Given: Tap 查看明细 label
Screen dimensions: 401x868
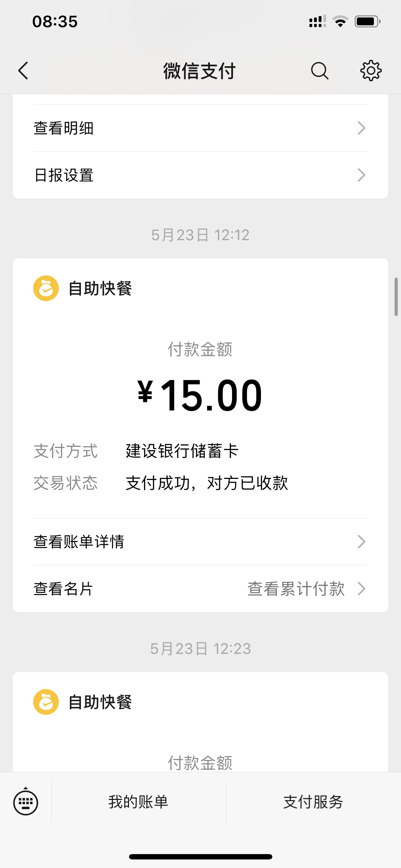Looking at the screenshot, I should tap(63, 128).
